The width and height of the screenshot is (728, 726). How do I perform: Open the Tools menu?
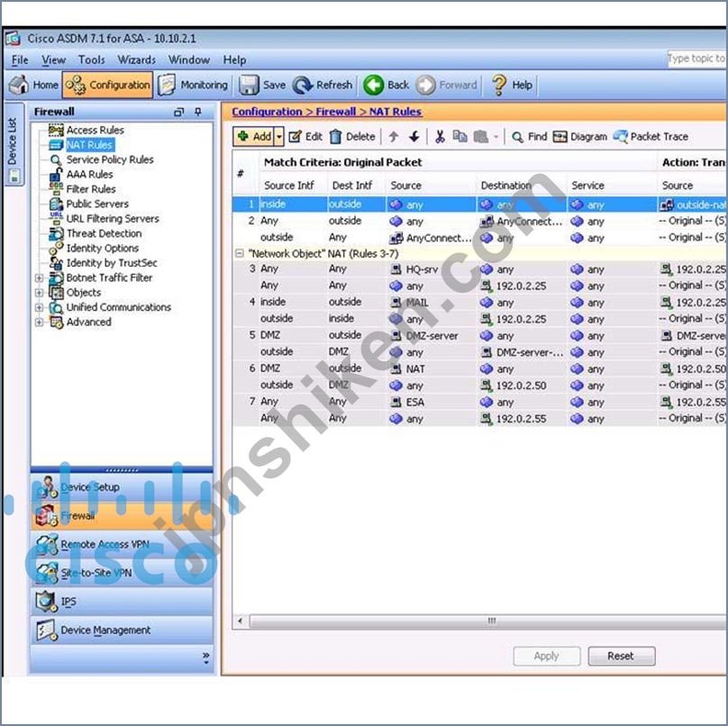coord(92,59)
